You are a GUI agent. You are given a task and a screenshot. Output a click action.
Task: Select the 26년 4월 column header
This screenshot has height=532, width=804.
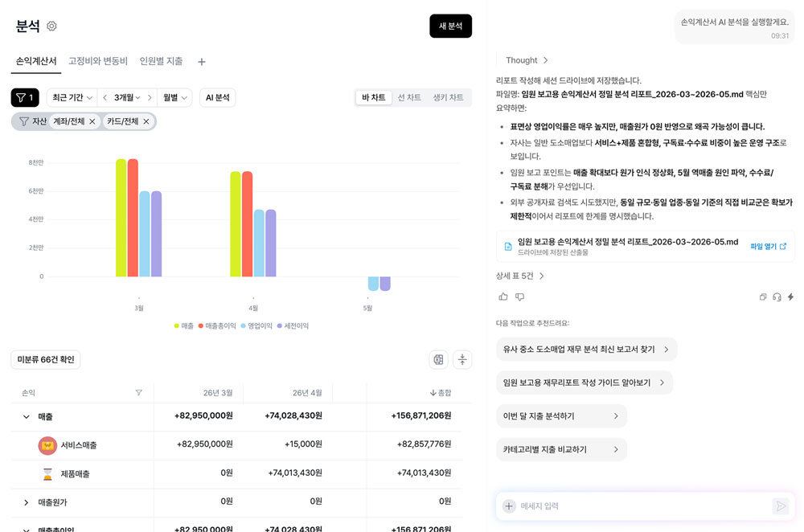307,393
